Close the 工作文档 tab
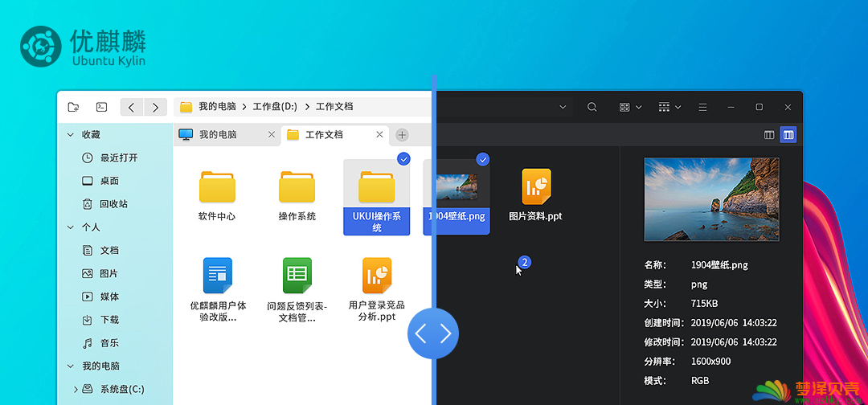This screenshot has height=405, width=868. [x=379, y=134]
